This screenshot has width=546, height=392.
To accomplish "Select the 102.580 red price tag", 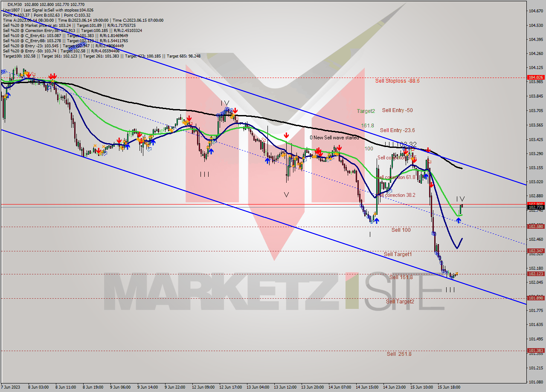I will [x=536, y=226].
